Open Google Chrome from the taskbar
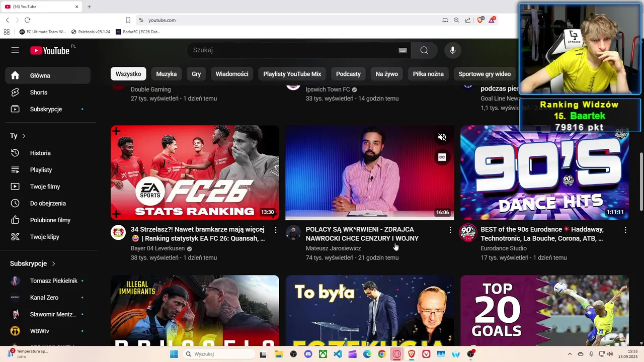 click(382, 354)
